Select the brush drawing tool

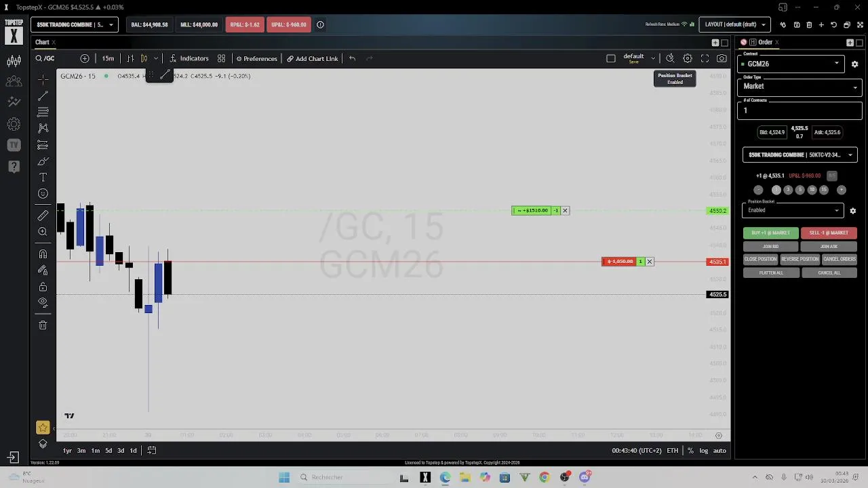click(43, 161)
